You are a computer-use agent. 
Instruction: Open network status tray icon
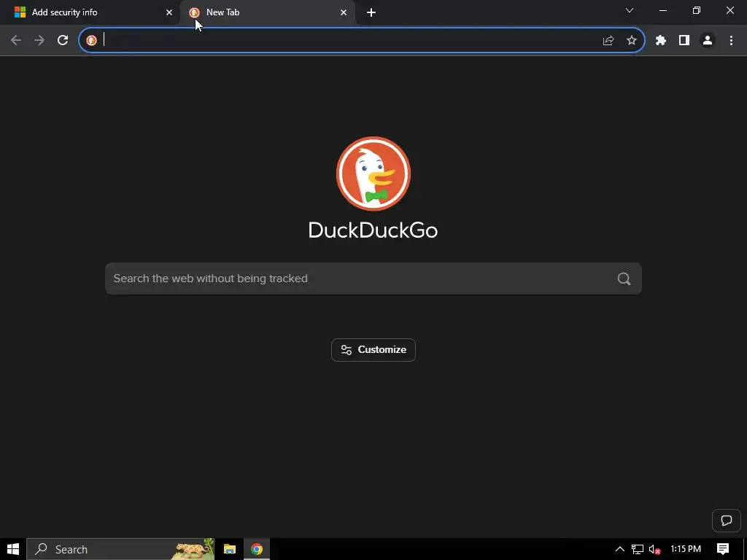(638, 549)
